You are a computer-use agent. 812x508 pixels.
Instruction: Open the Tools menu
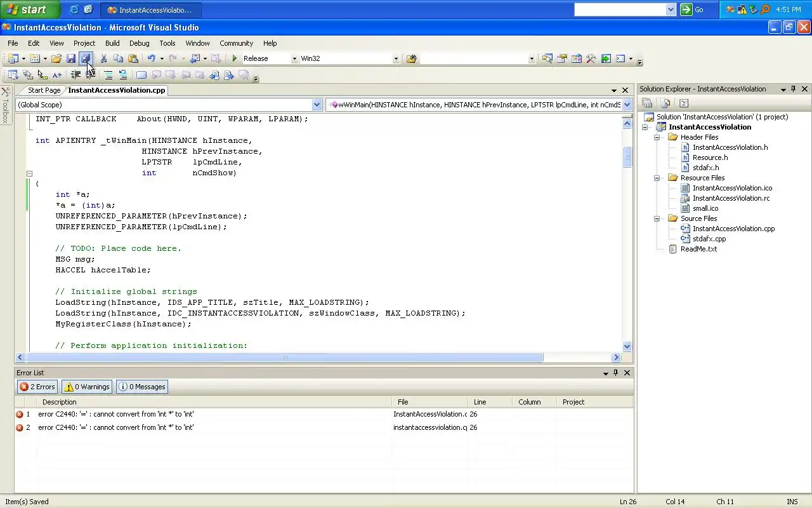point(167,43)
